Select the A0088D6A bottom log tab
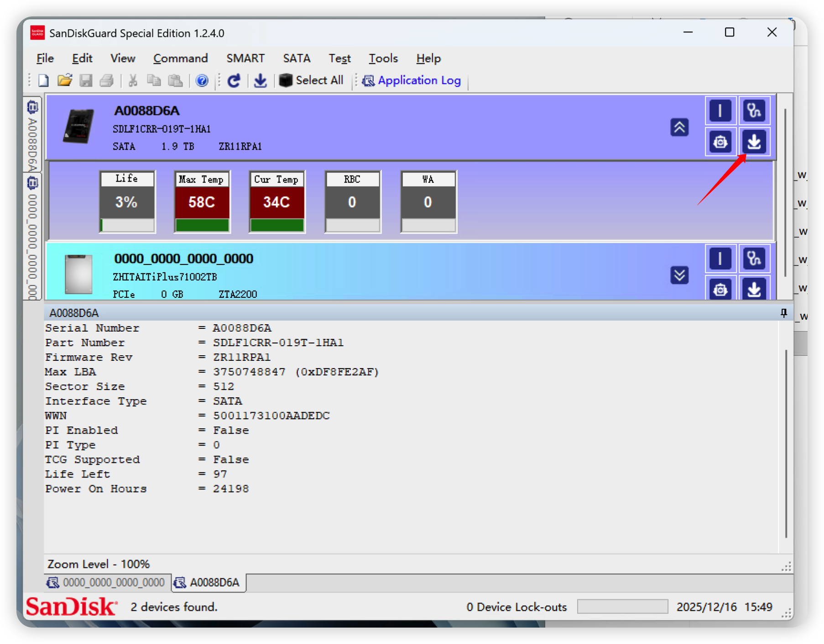Image resolution: width=824 pixels, height=644 pixels. coord(208,582)
